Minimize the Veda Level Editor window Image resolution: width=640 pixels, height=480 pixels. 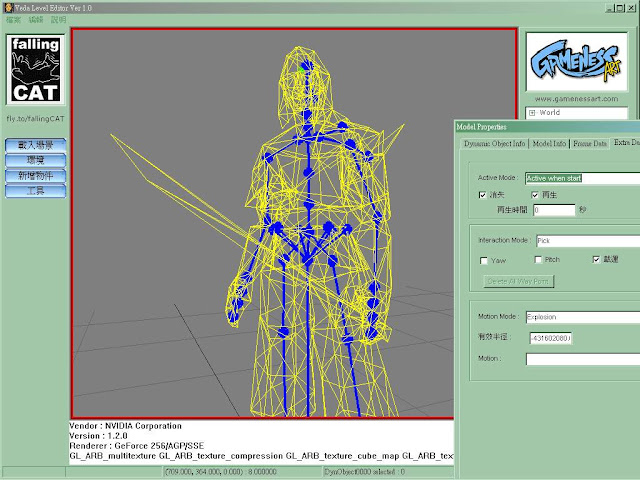pos(610,8)
